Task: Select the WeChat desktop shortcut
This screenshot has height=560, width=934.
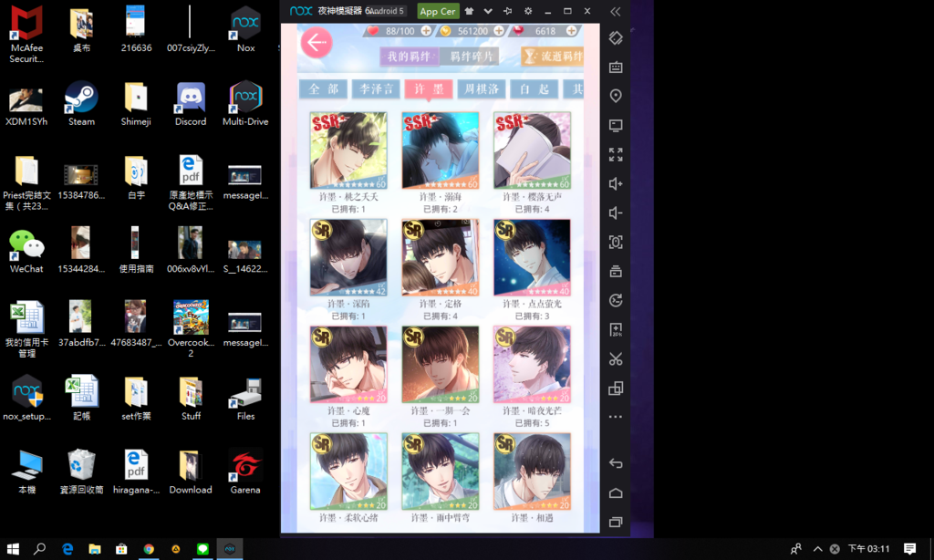Action: [26, 252]
